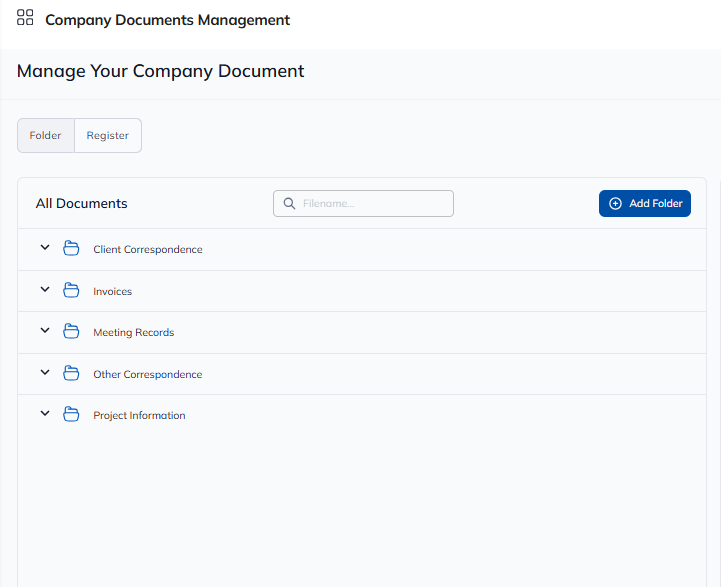Expand Other Correspondence using its chevron
The height and width of the screenshot is (587, 721).
coord(45,373)
